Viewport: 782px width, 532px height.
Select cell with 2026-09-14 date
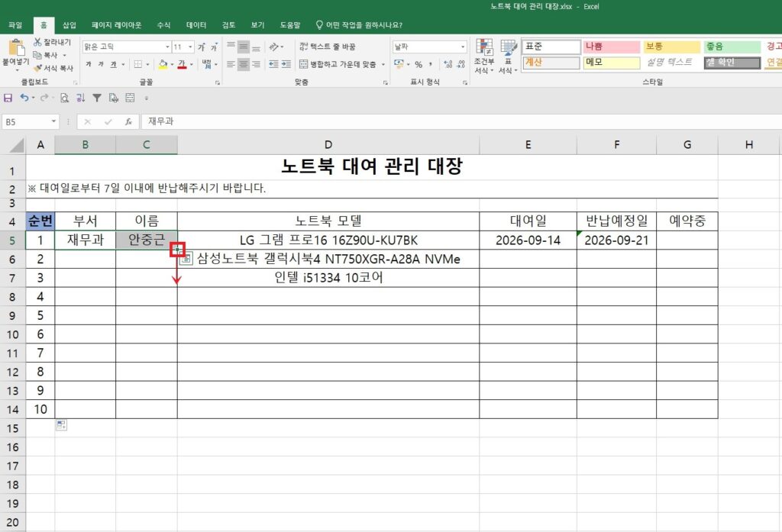point(528,240)
